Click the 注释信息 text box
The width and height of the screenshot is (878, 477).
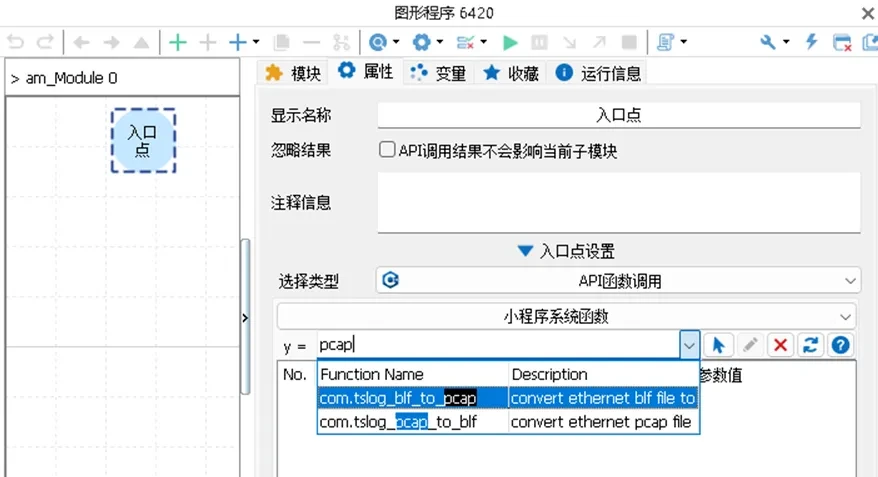point(618,202)
